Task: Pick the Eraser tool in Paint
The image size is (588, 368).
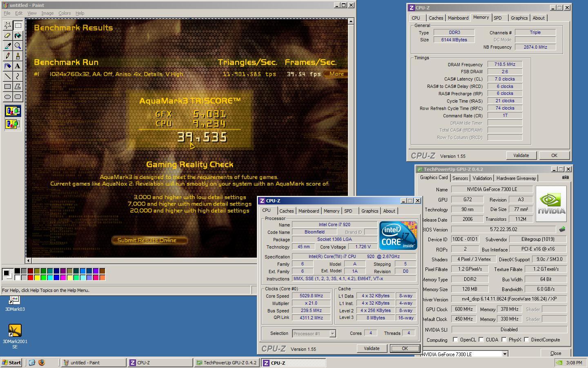Action: (x=8, y=36)
